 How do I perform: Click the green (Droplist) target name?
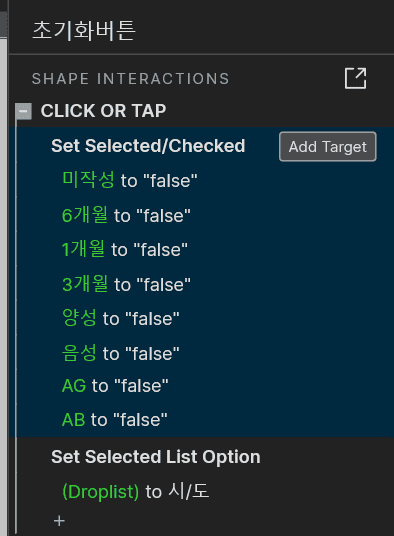100,492
